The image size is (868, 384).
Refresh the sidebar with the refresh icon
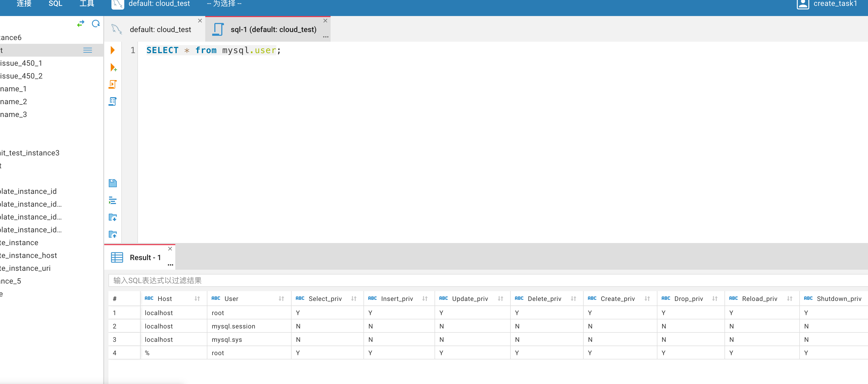pos(96,23)
